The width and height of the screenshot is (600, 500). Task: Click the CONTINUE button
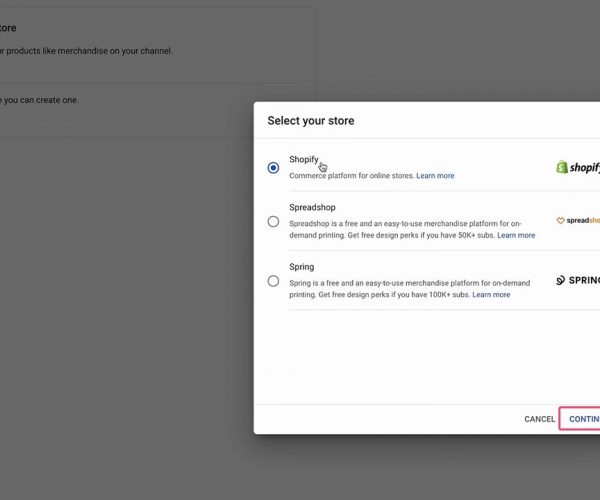580,419
